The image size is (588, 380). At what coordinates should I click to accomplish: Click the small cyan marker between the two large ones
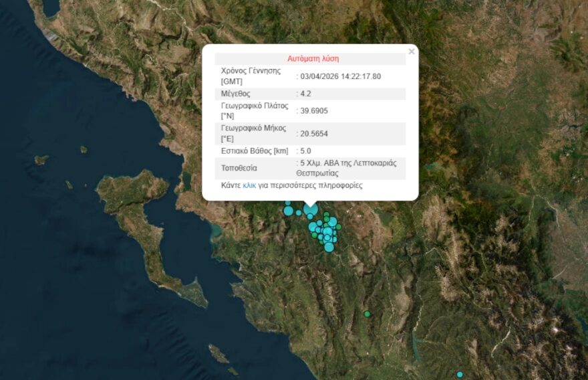[299, 213]
